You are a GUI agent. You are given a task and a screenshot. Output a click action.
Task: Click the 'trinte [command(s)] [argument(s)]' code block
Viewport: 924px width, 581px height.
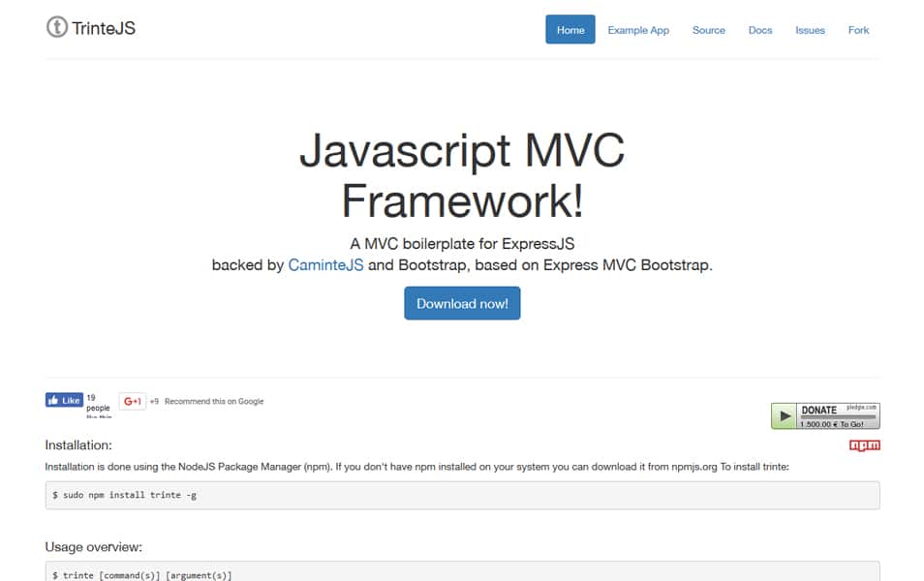coord(463,571)
